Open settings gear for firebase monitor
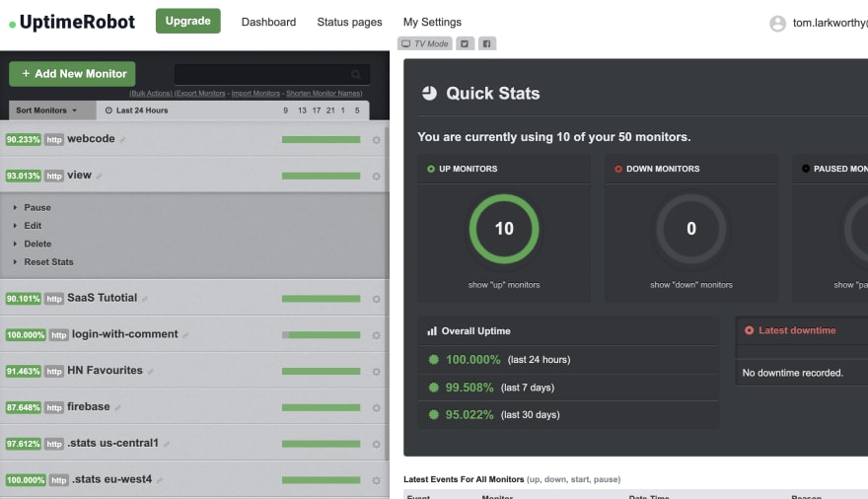Image resolution: width=868 pixels, height=499 pixels. click(x=377, y=408)
